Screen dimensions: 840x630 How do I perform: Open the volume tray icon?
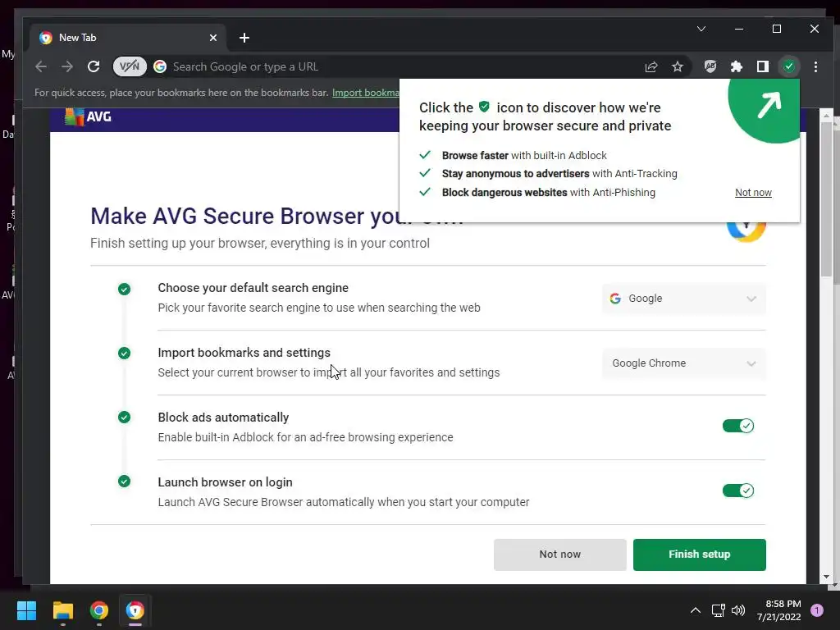(738, 610)
